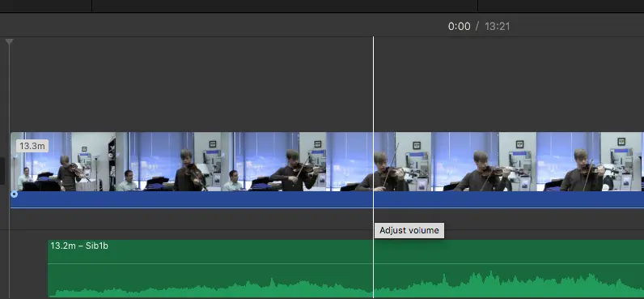The width and height of the screenshot is (644, 299).
Task: Click the Sib1b green clip's horizontal volume line
Action: coord(345,263)
